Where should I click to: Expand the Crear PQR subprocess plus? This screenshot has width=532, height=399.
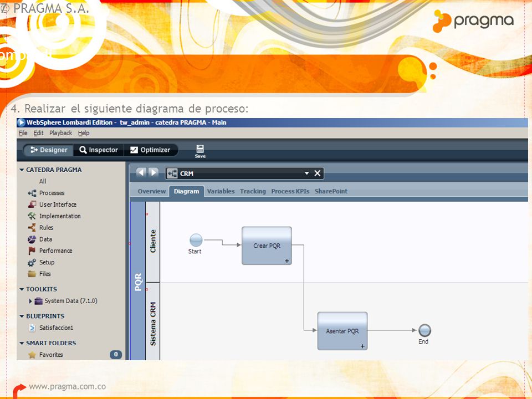[x=287, y=261]
